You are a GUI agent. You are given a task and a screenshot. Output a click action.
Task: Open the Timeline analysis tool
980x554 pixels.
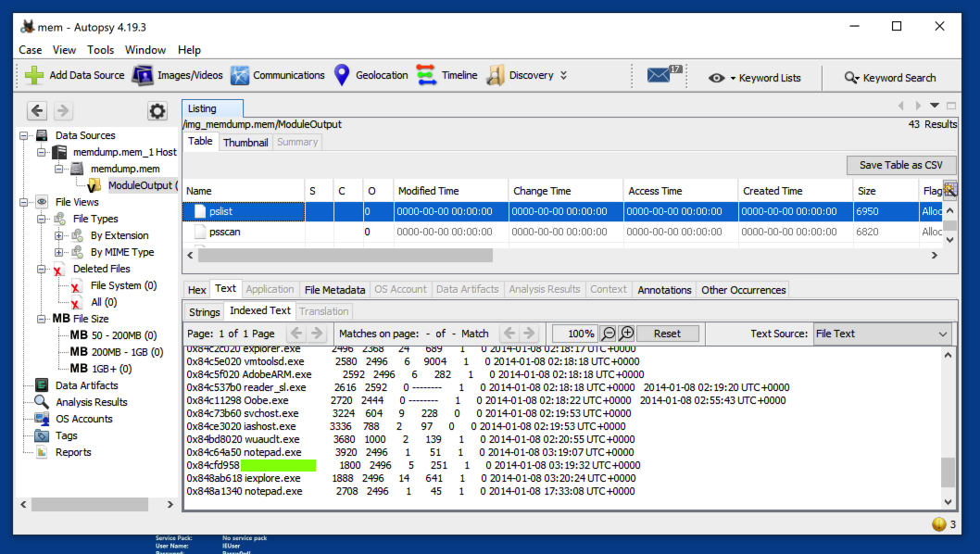[446, 75]
